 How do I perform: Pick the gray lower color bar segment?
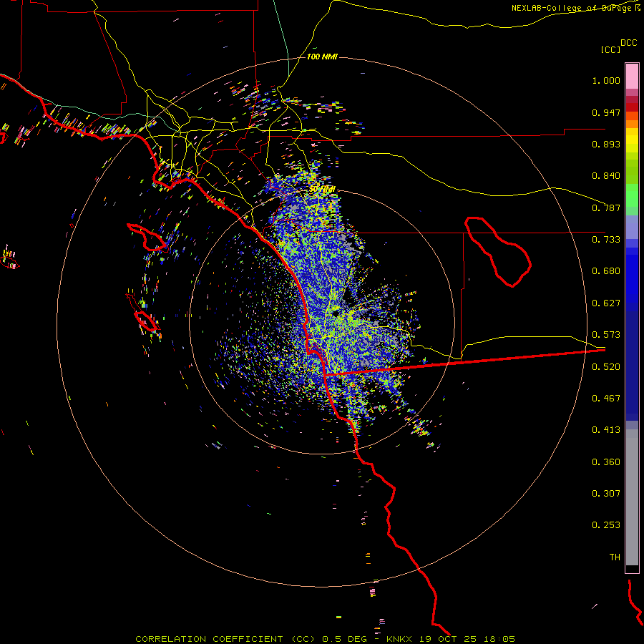(632, 497)
